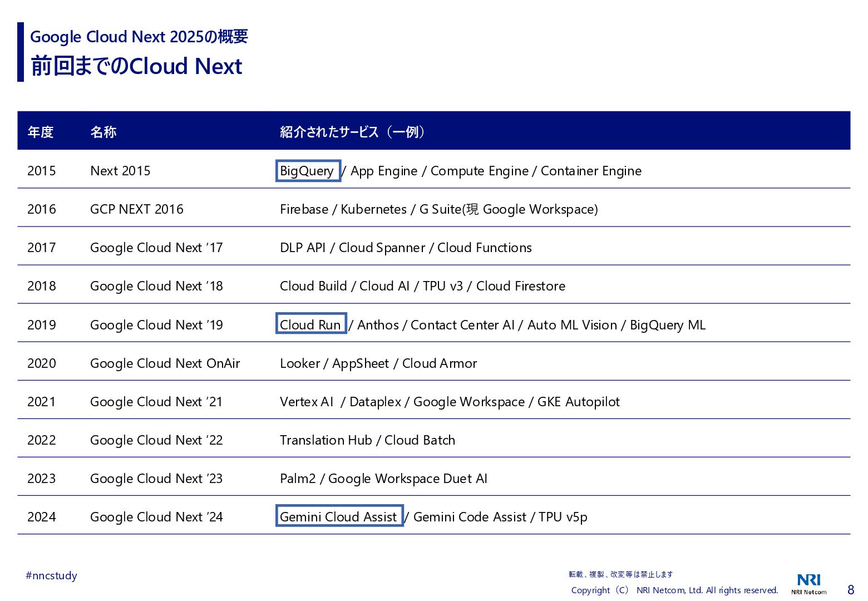868x601 pixels.
Task: Click 'Gemini Code Assist' in the 2024 row
Action: click(470, 517)
